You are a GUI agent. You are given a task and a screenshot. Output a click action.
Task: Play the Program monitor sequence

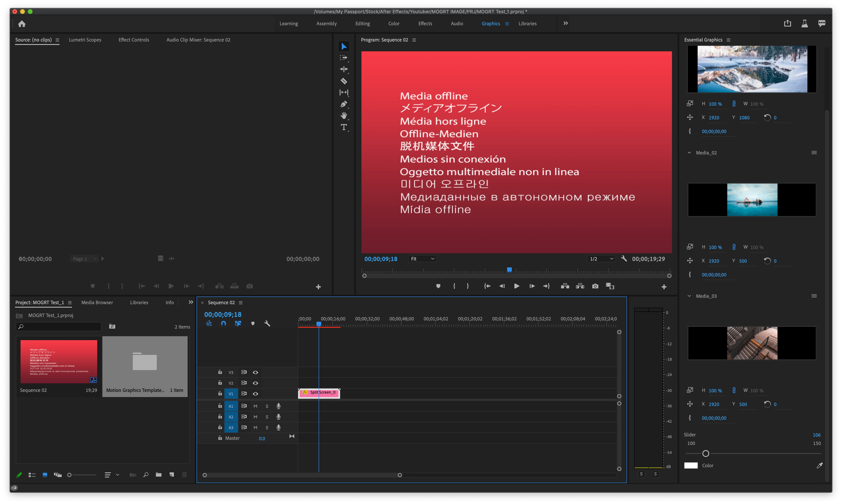[516, 286]
